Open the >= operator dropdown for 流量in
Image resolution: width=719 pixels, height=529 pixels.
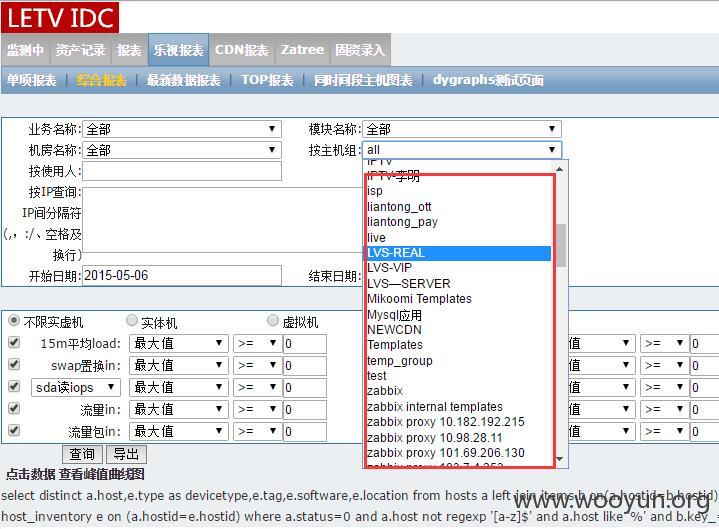pyautogui.click(x=257, y=409)
